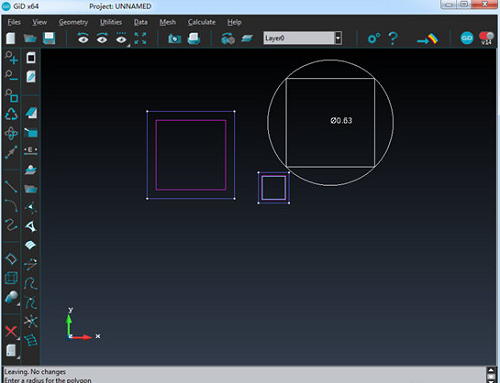Click the zoom frame four-arrows icon

tap(140, 38)
